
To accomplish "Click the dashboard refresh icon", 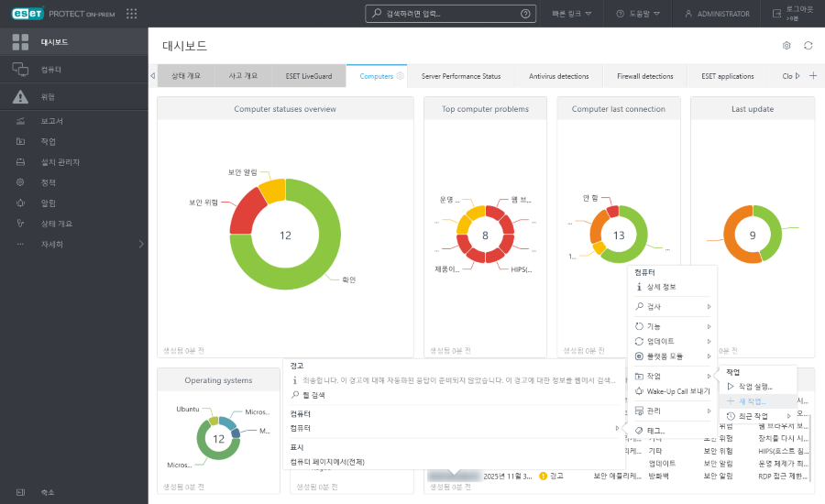I will 808,46.
